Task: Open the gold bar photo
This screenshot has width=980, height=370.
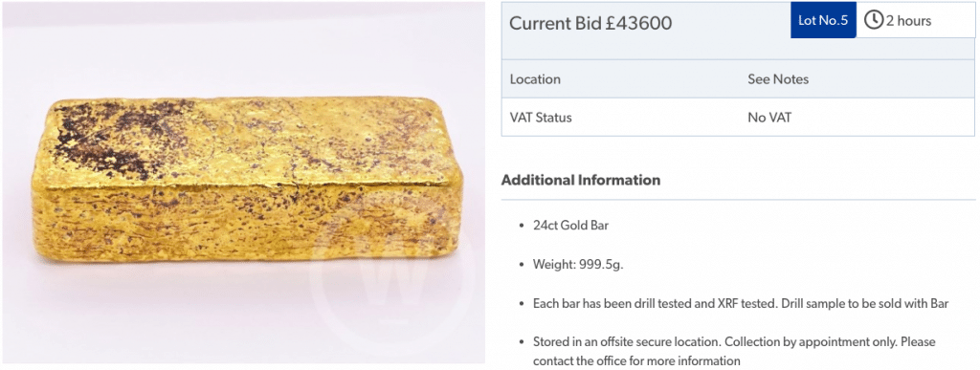Action: 244,183
